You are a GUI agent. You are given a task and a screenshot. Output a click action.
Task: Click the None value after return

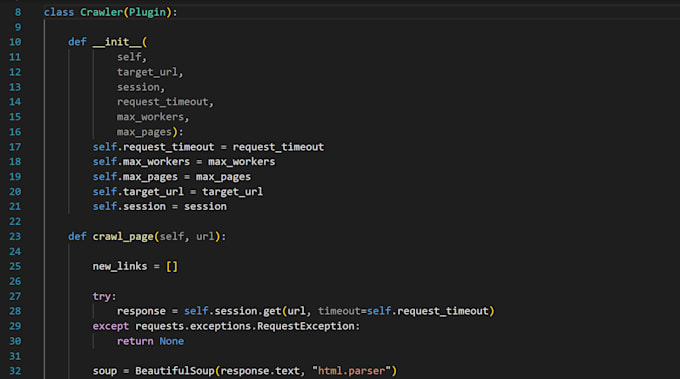(171, 341)
